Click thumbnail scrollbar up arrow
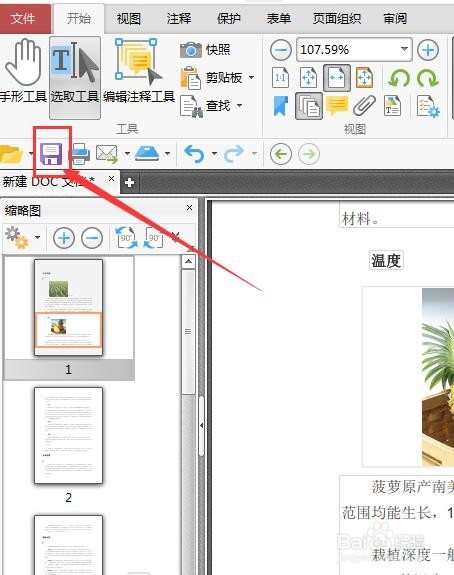Viewport: 454px width, 575px height. pos(188,261)
